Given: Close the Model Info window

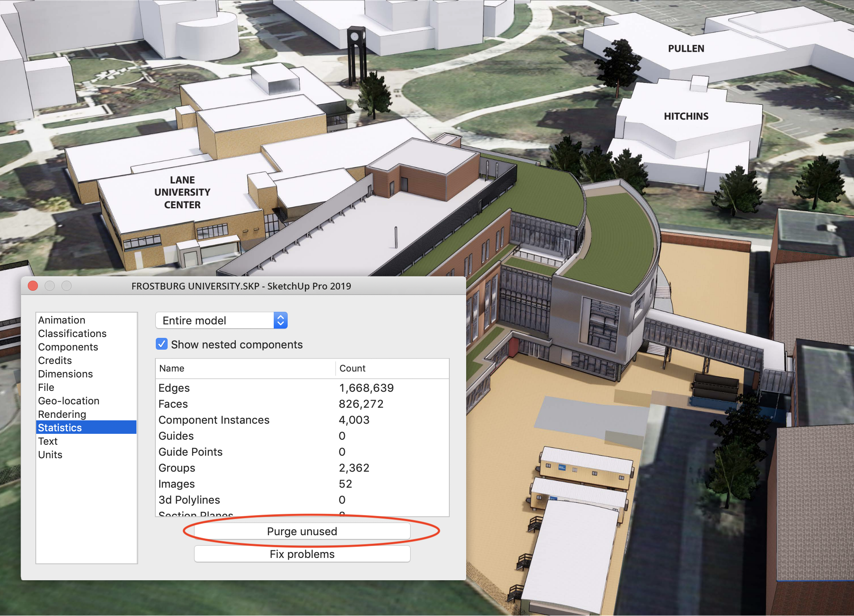Looking at the screenshot, I should click(x=33, y=286).
